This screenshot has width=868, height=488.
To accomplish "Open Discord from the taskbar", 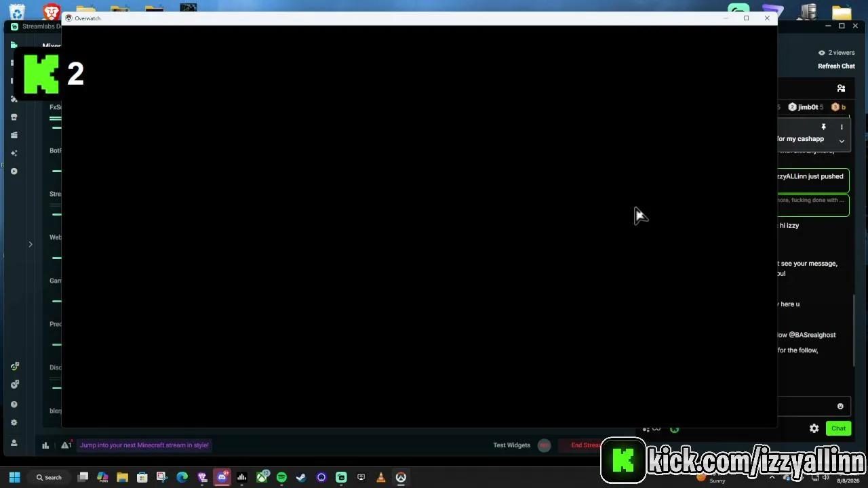I will [222, 477].
